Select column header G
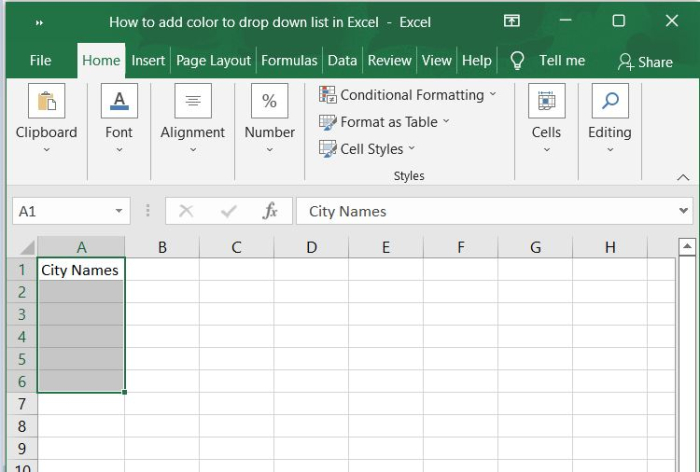 [x=535, y=247]
